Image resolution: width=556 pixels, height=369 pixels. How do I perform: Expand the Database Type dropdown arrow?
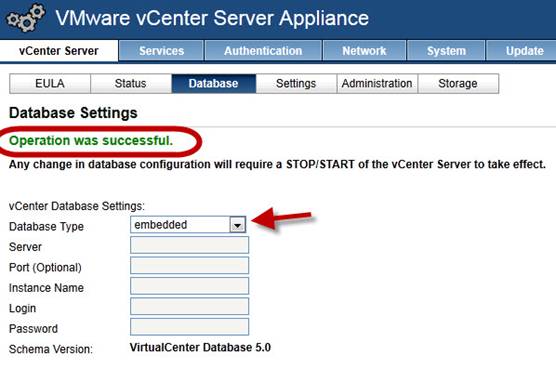(238, 225)
